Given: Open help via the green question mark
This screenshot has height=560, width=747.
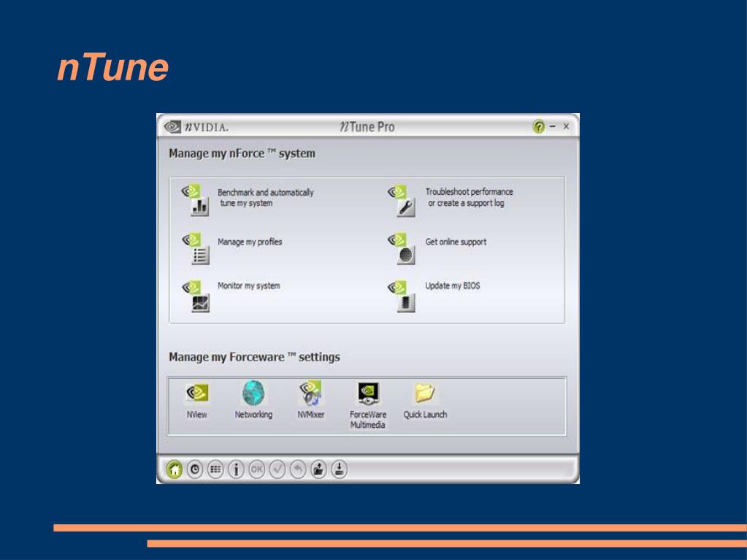Looking at the screenshot, I should point(539,126).
